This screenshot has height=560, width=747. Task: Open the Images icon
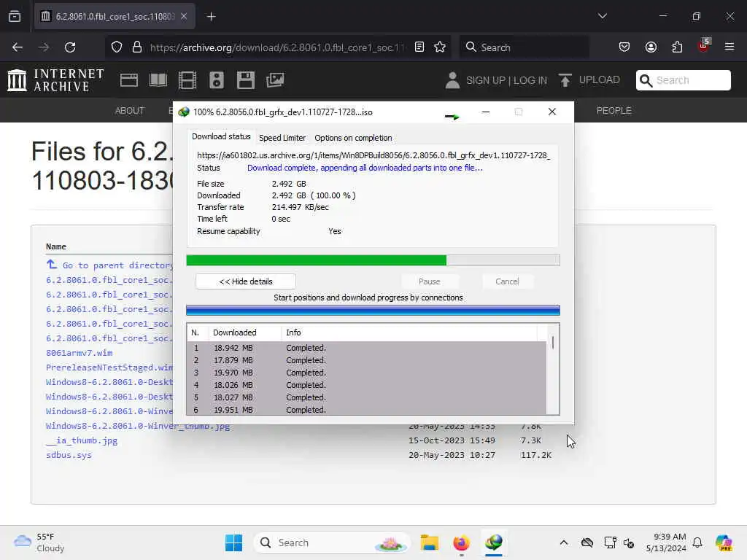pyautogui.click(x=275, y=80)
